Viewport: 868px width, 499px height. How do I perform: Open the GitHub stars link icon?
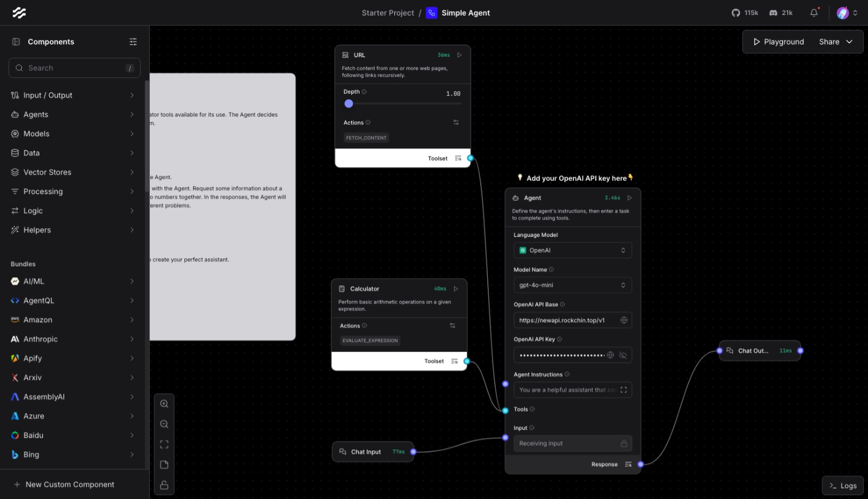click(x=736, y=13)
